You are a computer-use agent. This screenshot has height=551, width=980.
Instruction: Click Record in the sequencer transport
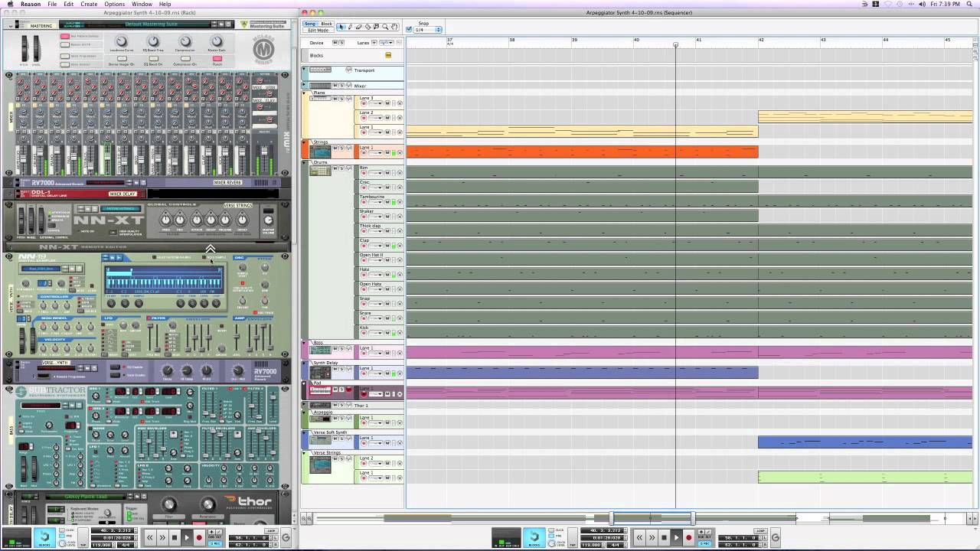[x=688, y=537]
